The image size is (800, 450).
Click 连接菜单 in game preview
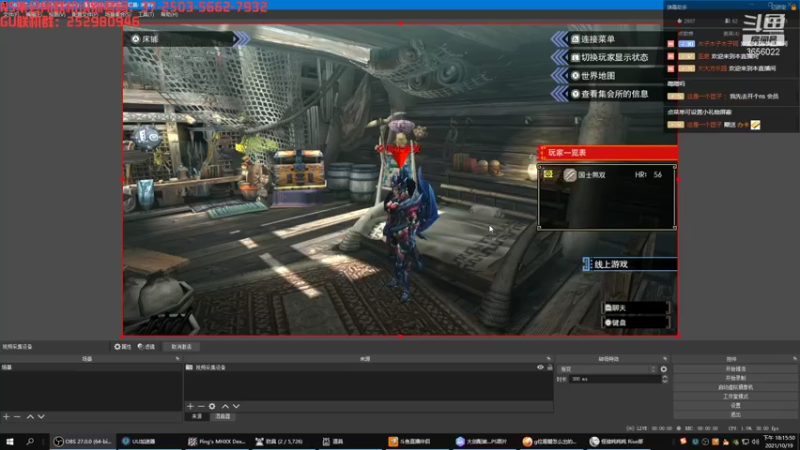point(597,39)
